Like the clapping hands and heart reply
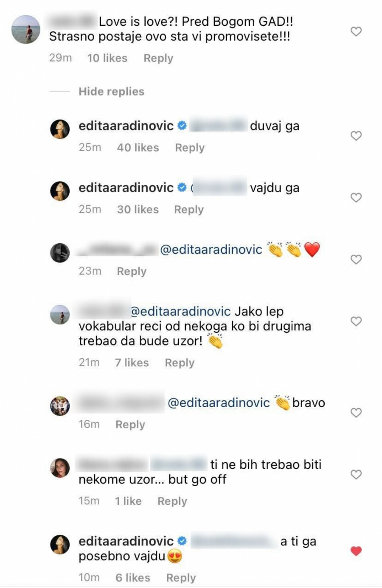 356,259
